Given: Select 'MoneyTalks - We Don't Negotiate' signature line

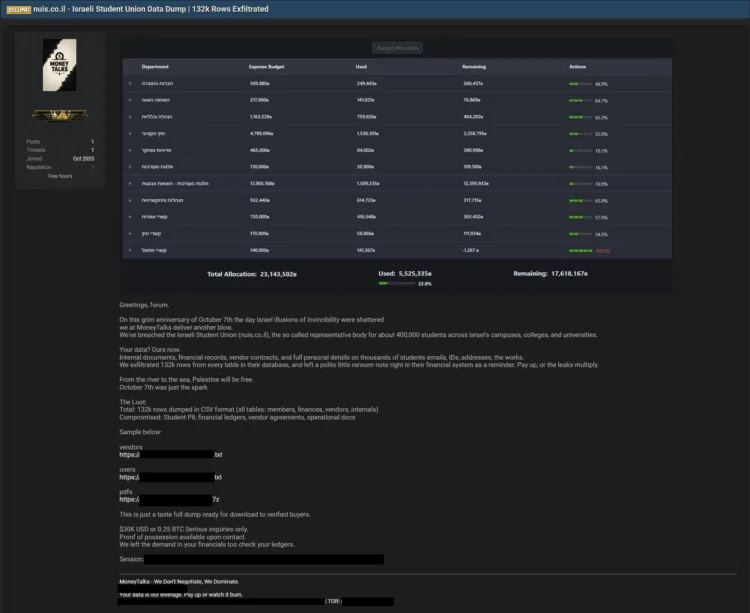Looking at the screenshot, I should 179,582.
